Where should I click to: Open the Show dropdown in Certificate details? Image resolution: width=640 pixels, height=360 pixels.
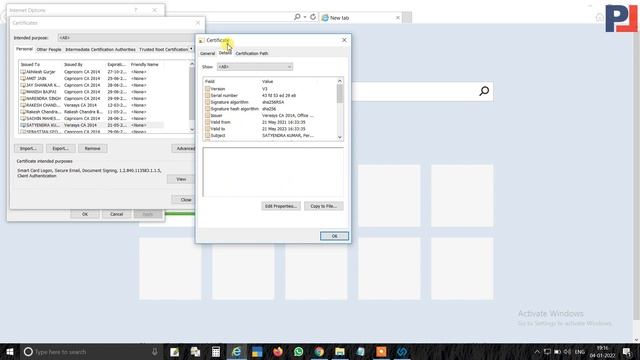[x=255, y=67]
